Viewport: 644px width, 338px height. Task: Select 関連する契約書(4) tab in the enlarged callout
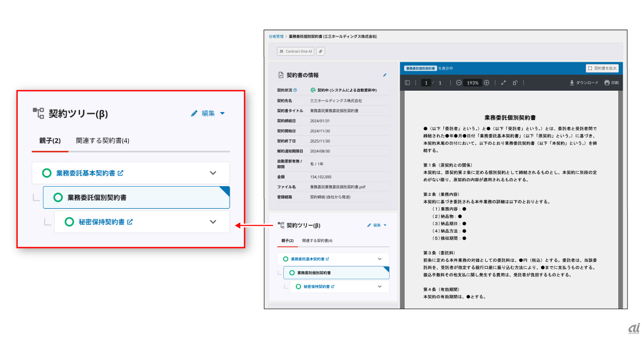103,141
